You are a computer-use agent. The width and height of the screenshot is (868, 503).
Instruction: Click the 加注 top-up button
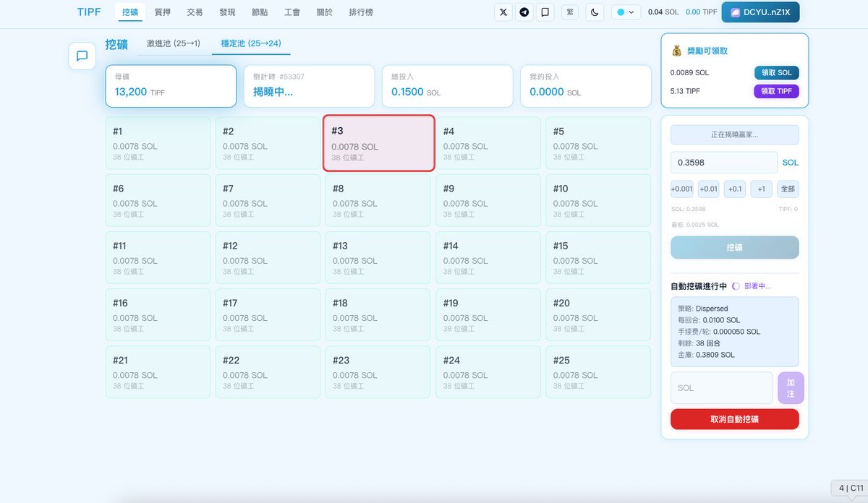point(791,388)
